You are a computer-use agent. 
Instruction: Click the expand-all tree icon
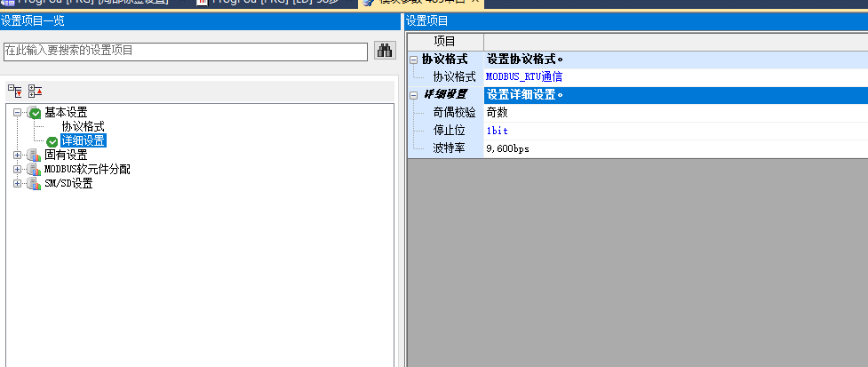[x=15, y=91]
